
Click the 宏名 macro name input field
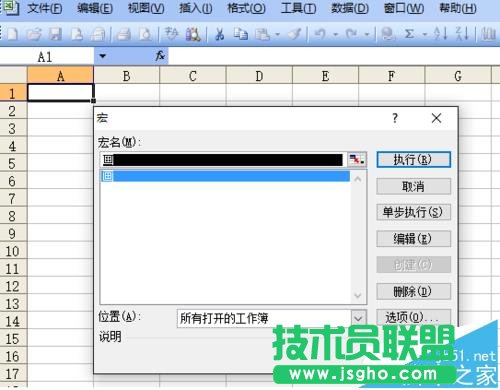click(x=223, y=160)
